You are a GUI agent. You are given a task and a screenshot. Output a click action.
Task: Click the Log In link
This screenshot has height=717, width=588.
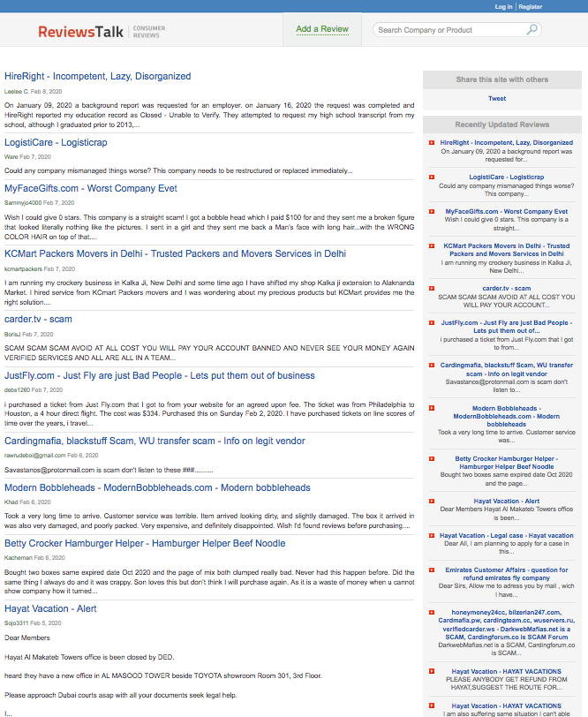(503, 6)
